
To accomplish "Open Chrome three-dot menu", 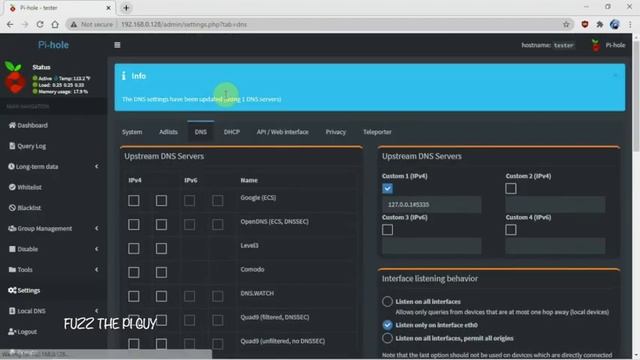I will [x=631, y=24].
